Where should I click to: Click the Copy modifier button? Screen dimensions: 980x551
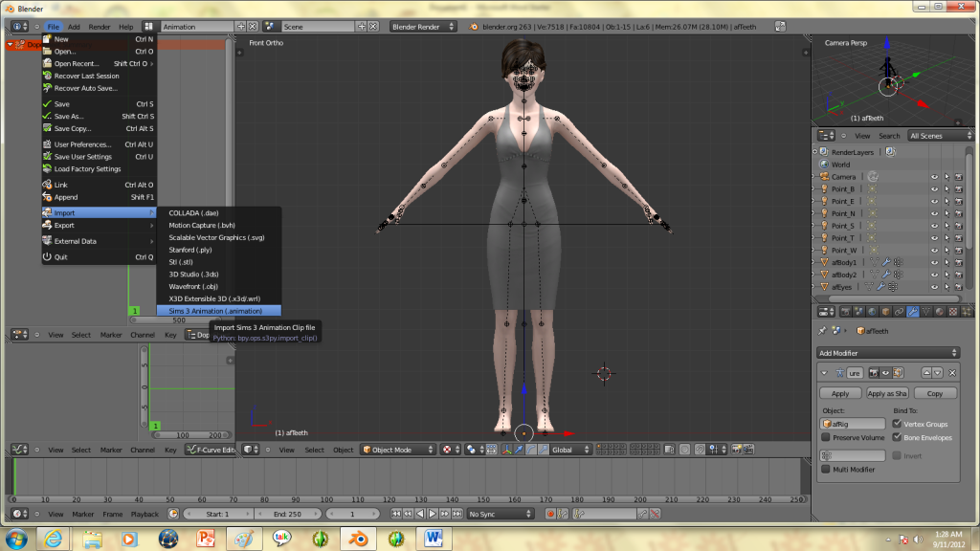pyautogui.click(x=935, y=393)
